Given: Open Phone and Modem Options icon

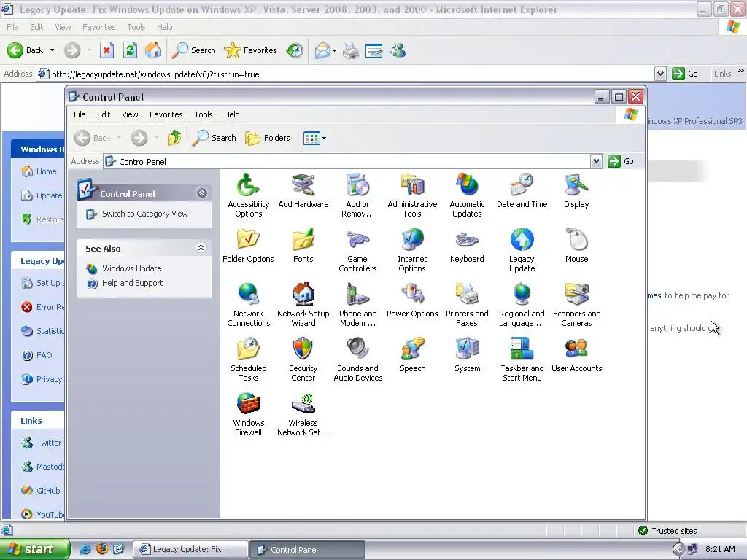Looking at the screenshot, I should pyautogui.click(x=357, y=305).
